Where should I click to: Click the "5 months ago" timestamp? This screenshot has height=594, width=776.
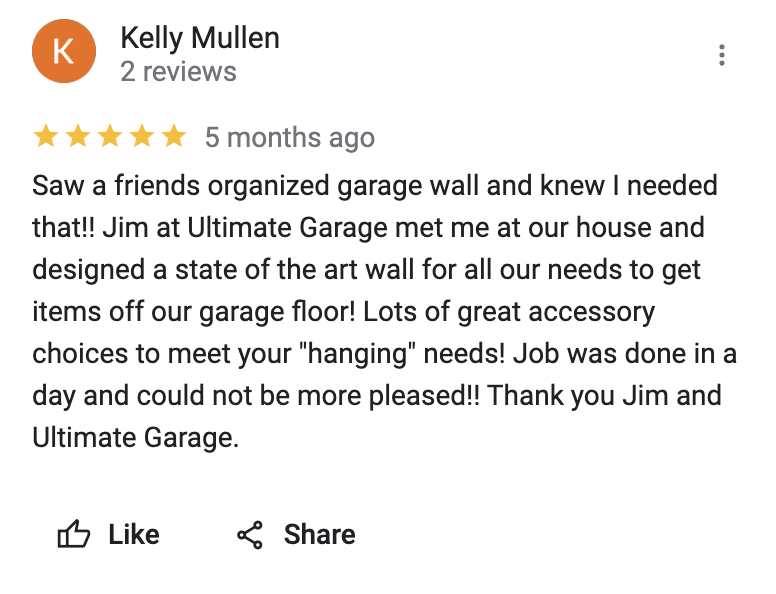coord(290,138)
